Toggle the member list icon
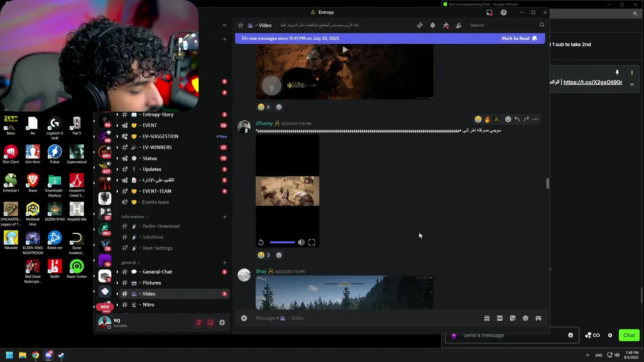Screen dimensions: 644x362 [458, 25]
